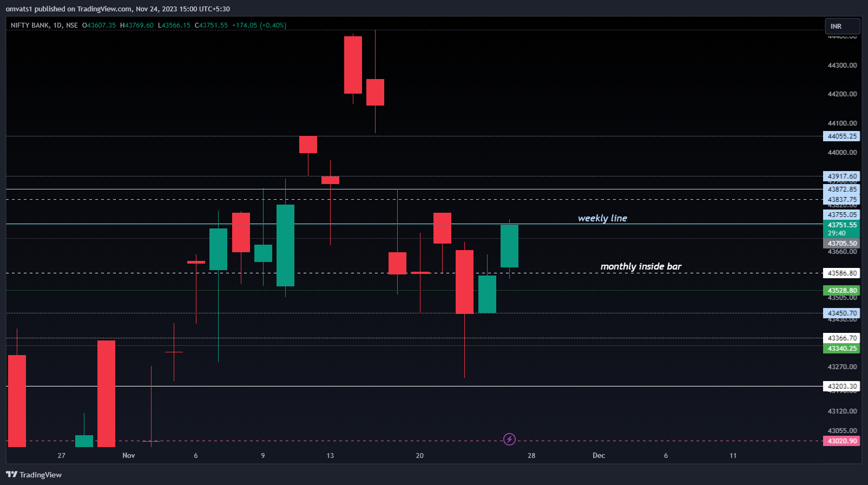868x485 pixels.
Task: Click the +174.05 (+0.40%) change value
Action: point(259,25)
